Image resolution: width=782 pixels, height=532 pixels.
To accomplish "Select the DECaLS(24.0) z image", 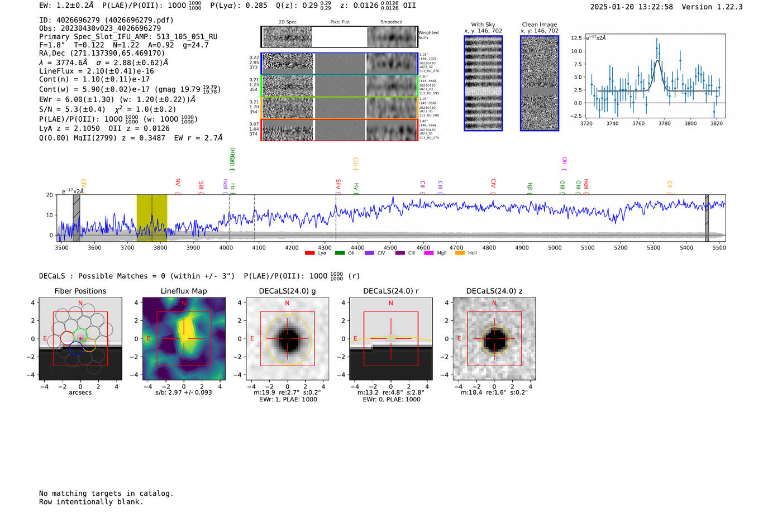I will (494, 339).
